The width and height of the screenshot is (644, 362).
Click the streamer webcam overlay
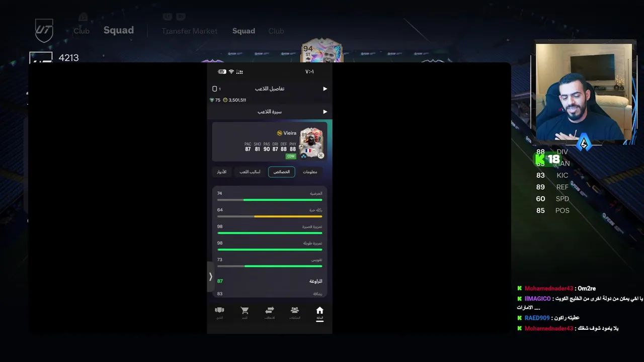584,92
